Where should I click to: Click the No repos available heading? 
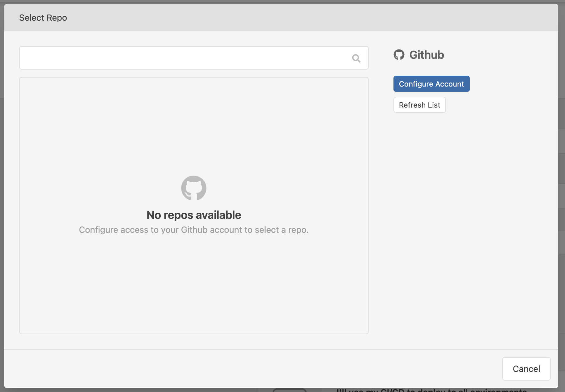(x=194, y=215)
